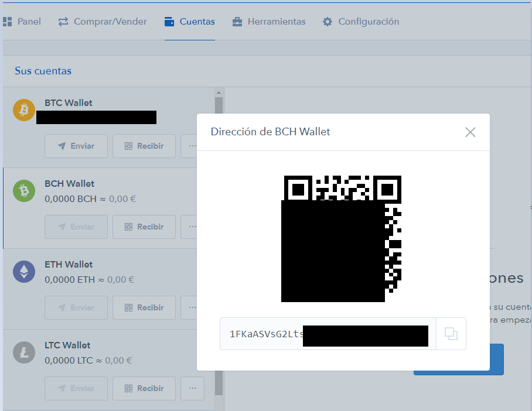This screenshot has height=411, width=532.
Task: Copy the BCH wallet address
Action: coord(451,334)
